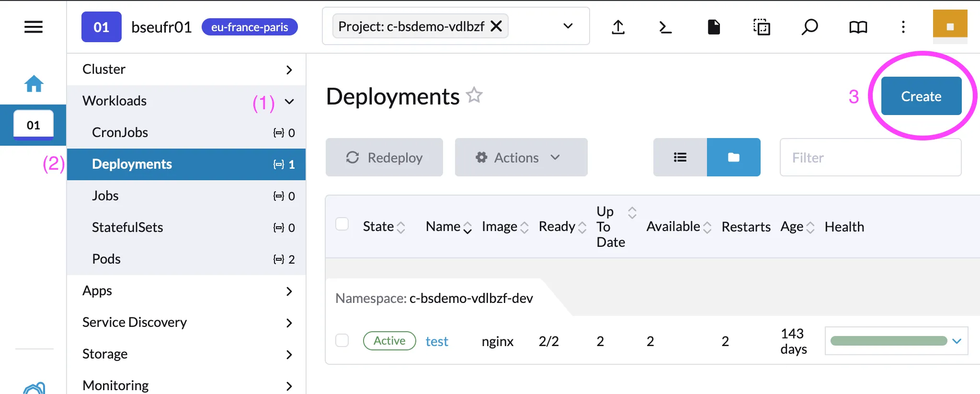Copy KubeConfig to clipboard icon
Image resolution: width=980 pixels, height=394 pixels.
tap(762, 27)
